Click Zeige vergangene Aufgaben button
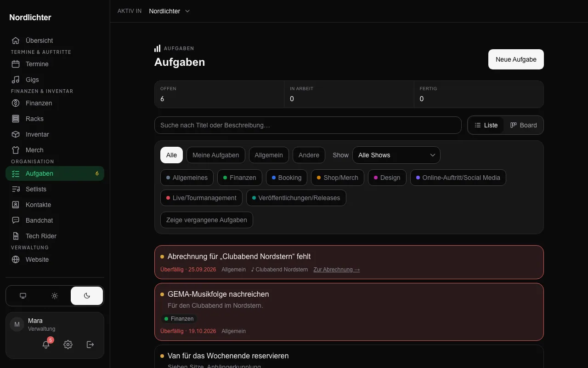The height and width of the screenshot is (368, 588). [207, 220]
